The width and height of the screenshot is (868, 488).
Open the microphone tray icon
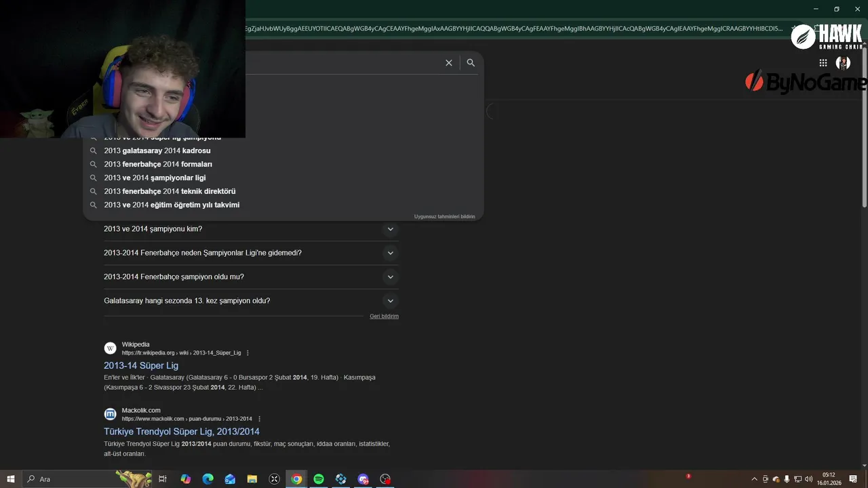point(787,479)
